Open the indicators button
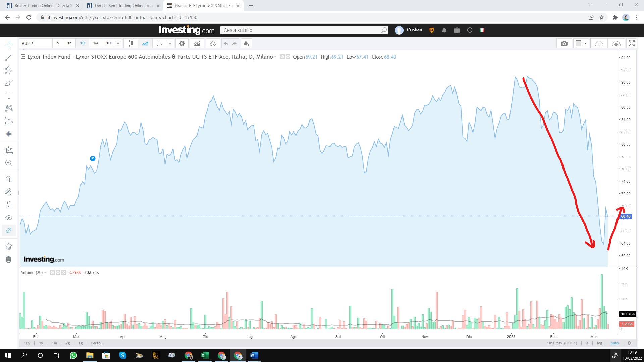The image size is (644, 362). pos(197,43)
